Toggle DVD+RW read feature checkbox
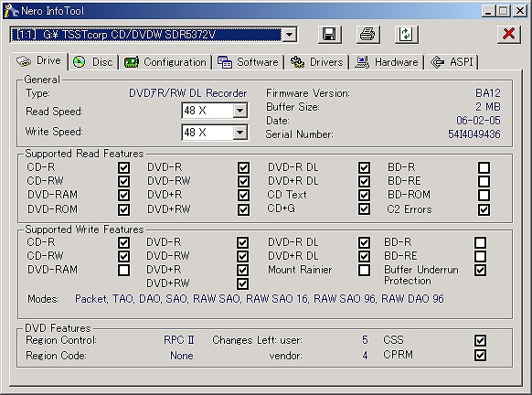Screen dimensions: 532x395 point(243,209)
